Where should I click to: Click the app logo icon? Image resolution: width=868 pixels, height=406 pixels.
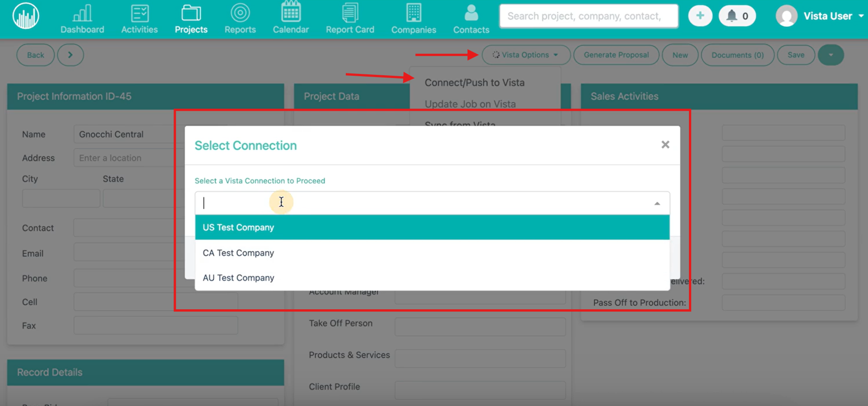[26, 16]
